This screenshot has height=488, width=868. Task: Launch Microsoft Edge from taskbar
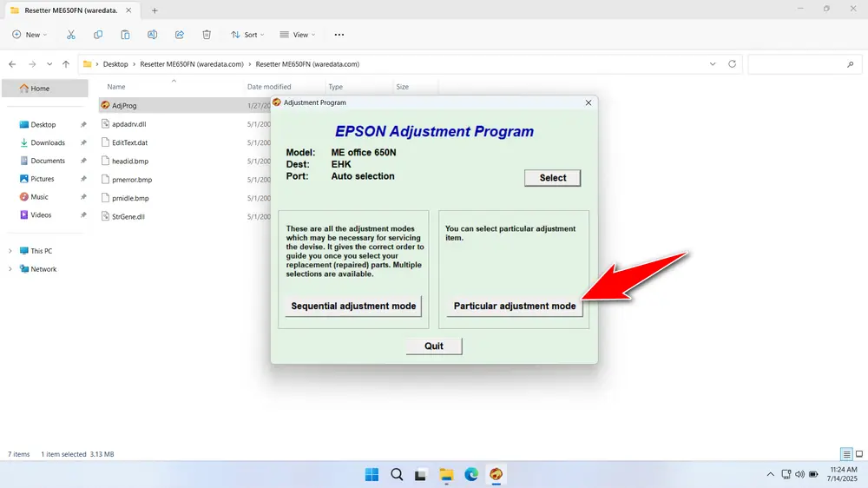click(x=471, y=474)
